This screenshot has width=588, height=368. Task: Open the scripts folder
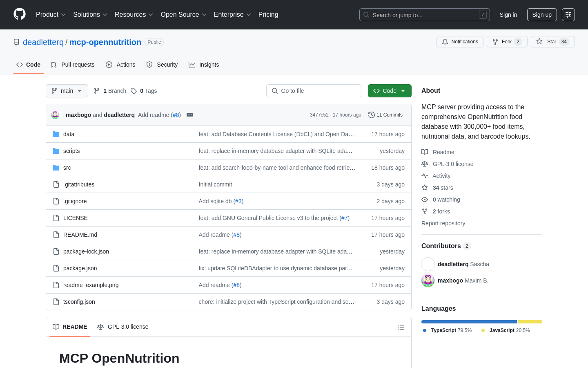pyautogui.click(x=71, y=151)
